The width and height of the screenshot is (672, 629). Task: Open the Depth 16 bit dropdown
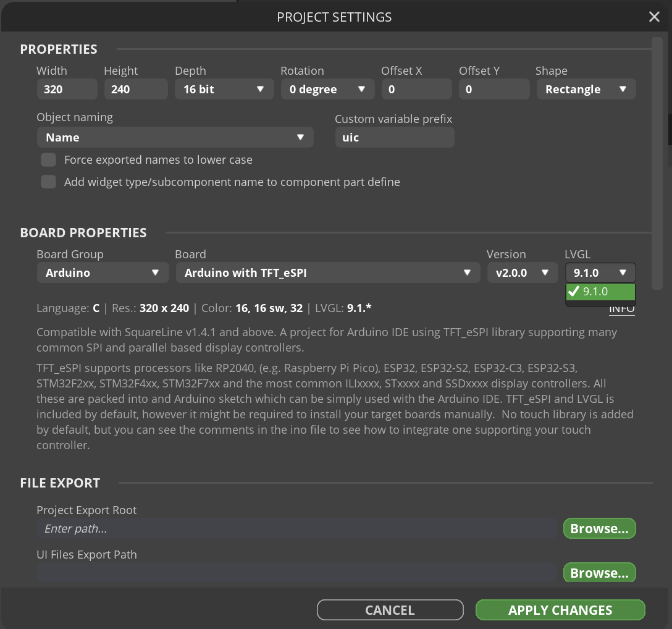(x=224, y=90)
